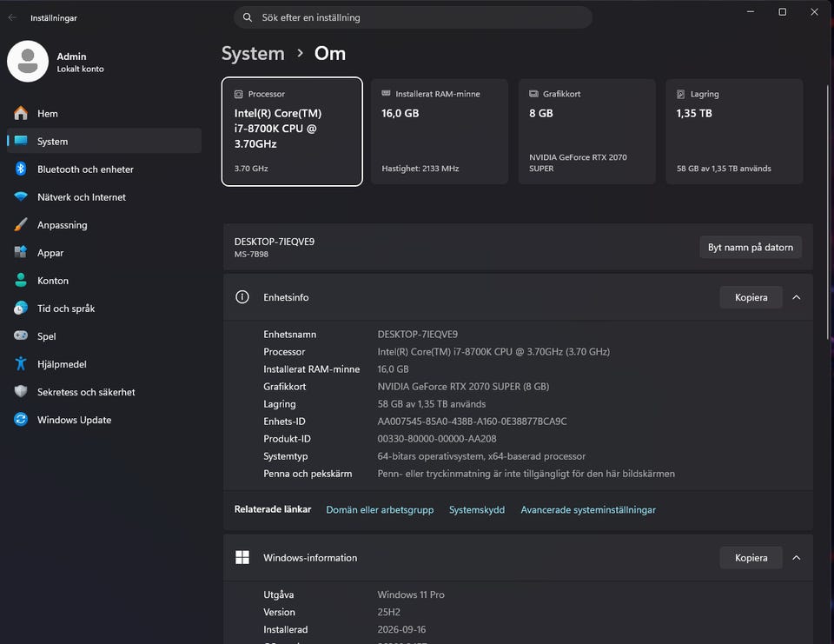The height and width of the screenshot is (644, 834).
Task: Open Windows Update page
Action: (104, 420)
